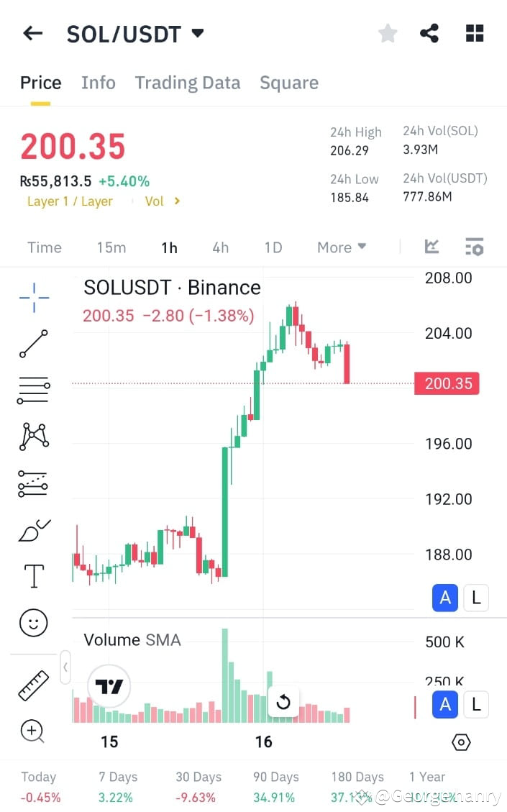The width and height of the screenshot is (507, 812).
Task: Open the technical indicators panel
Action: click(x=475, y=246)
